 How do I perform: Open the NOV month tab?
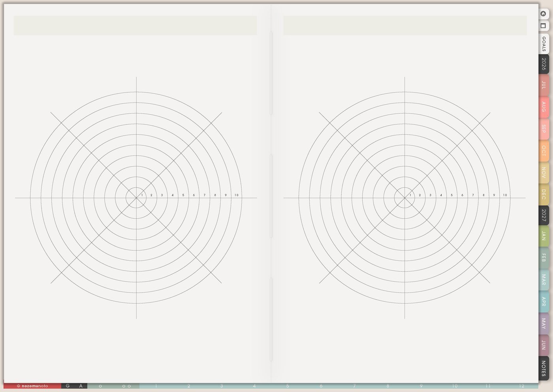pyautogui.click(x=544, y=172)
